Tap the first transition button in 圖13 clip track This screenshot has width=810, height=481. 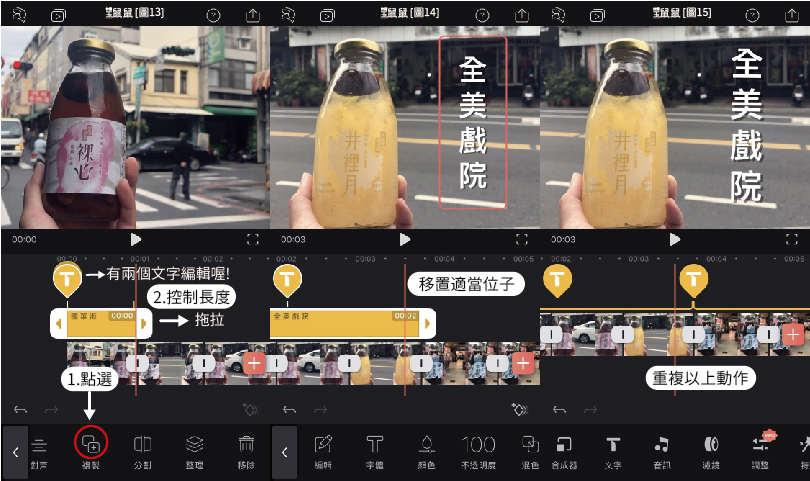point(137,364)
